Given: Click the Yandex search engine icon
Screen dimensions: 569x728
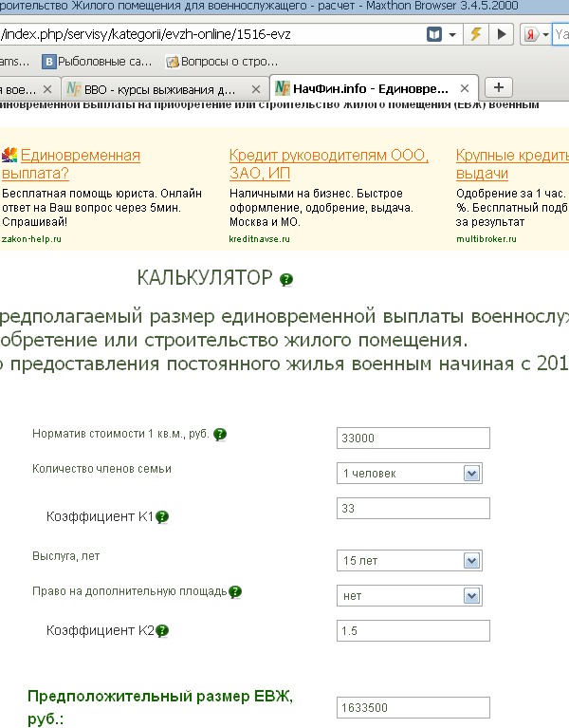Looking at the screenshot, I should (531, 34).
